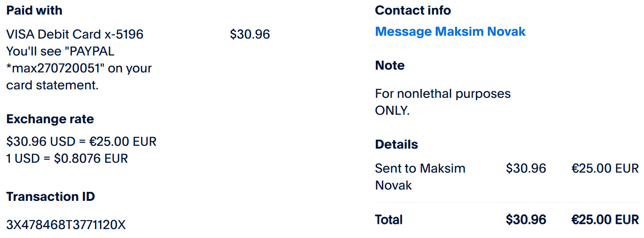Click $30.96 in the Sent to row
Screen dimensions: 644x238
click(526, 168)
